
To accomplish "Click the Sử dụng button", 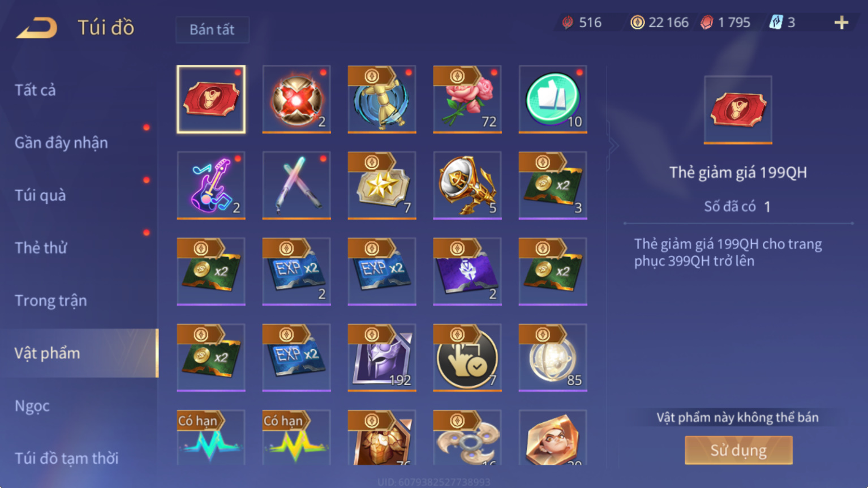I will click(738, 450).
